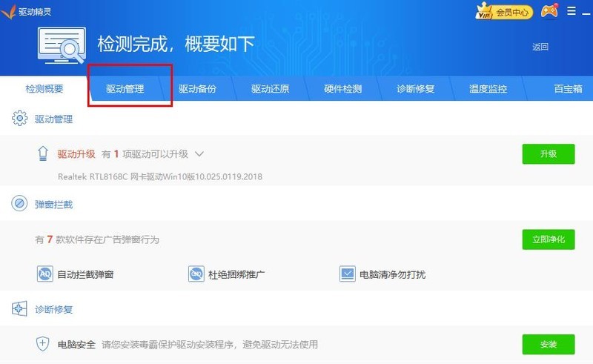Click the 电脑安全 shield icon
593x364 pixels.
pyautogui.click(x=43, y=344)
